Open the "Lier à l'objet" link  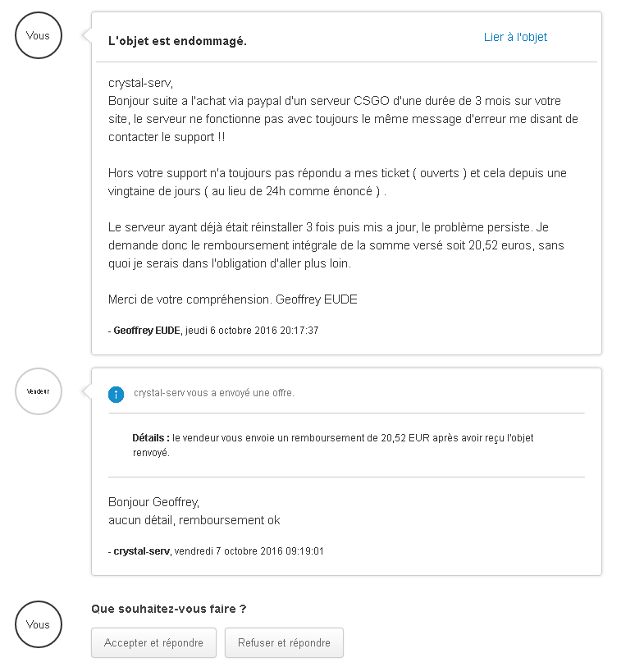pos(515,37)
